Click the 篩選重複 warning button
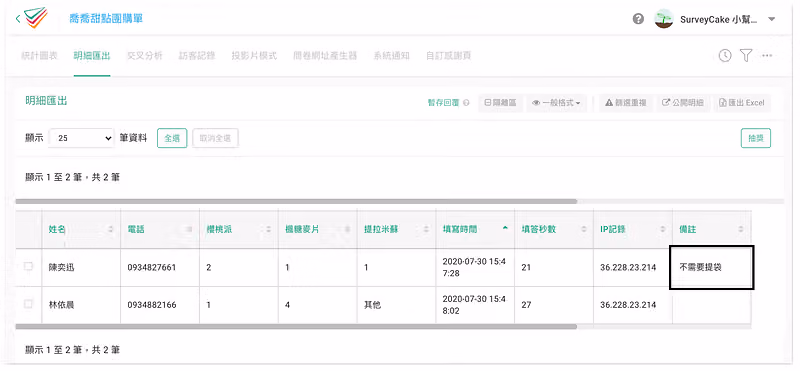800x371 pixels. 626,103
